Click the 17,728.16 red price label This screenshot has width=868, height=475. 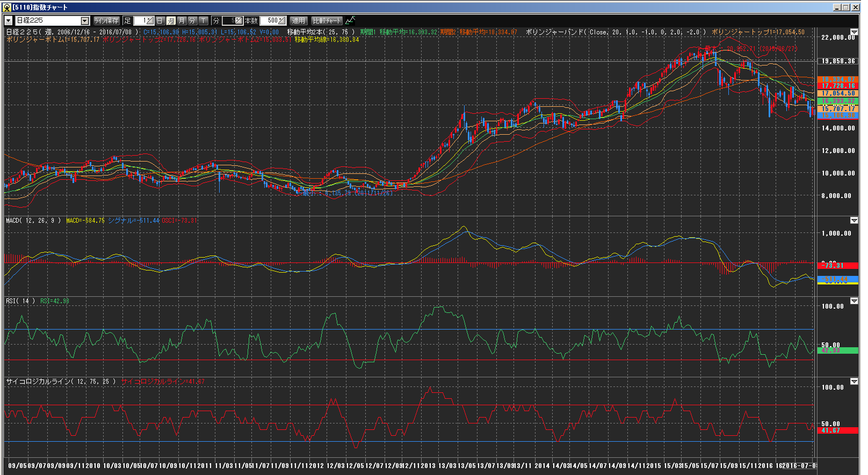[x=837, y=86]
